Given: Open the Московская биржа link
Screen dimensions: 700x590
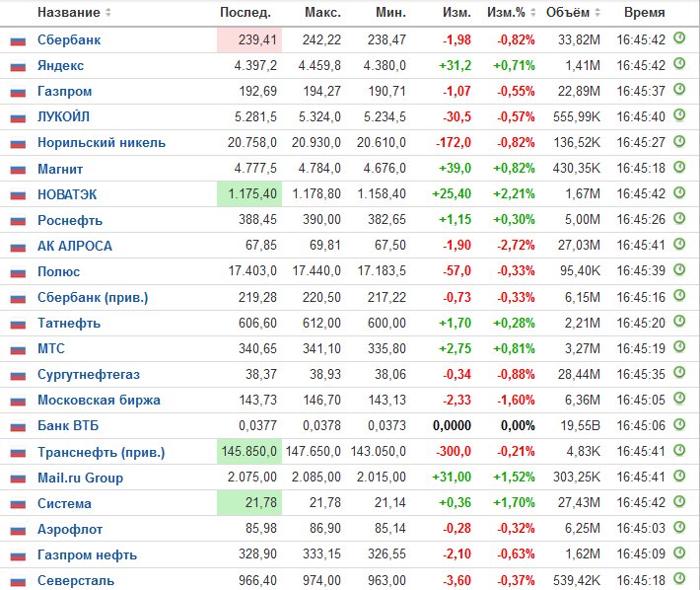Looking at the screenshot, I should click(99, 401).
